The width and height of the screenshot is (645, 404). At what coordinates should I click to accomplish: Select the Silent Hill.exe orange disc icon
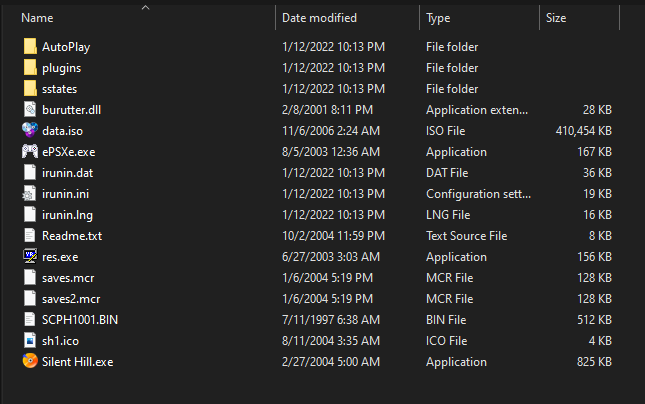[x=30, y=361]
